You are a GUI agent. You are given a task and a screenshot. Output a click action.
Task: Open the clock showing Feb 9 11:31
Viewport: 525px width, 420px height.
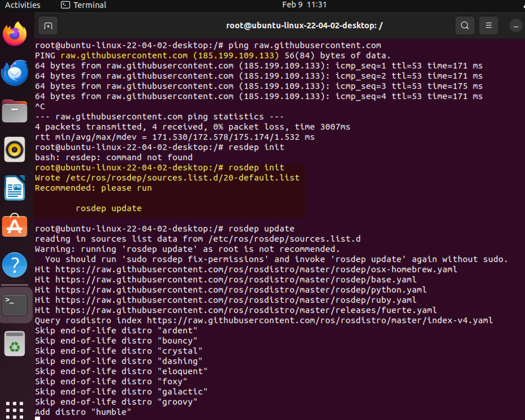(304, 5)
